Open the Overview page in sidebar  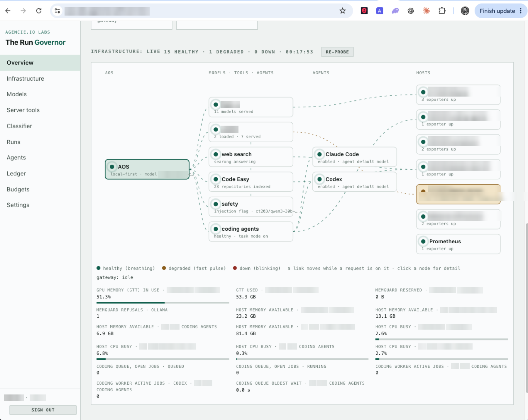pyautogui.click(x=40, y=63)
